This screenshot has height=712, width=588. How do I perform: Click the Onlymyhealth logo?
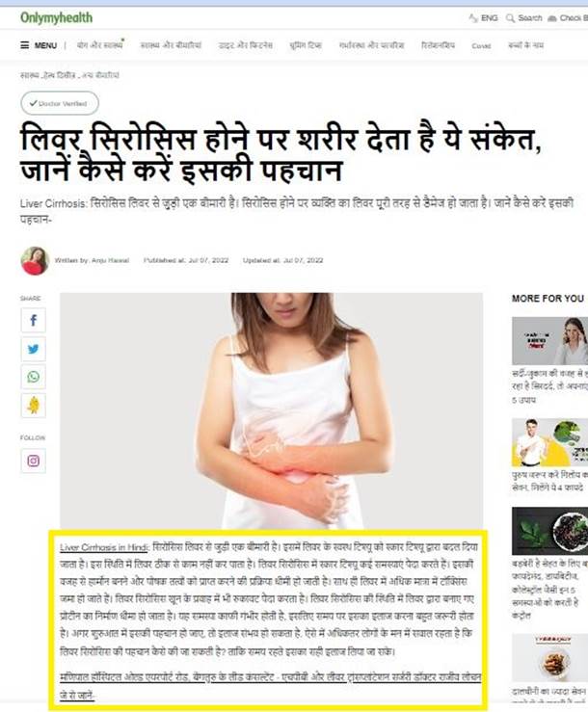click(56, 17)
